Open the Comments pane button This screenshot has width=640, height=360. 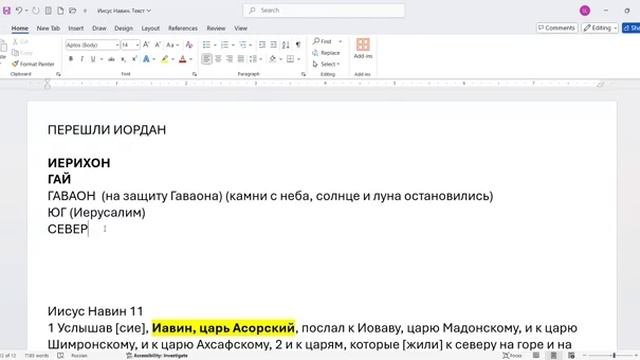tap(556, 28)
